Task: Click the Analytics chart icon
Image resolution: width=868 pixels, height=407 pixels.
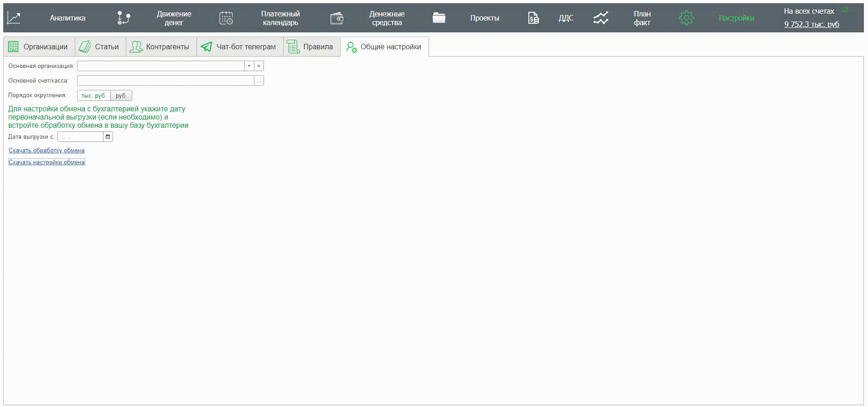Action: [x=14, y=18]
